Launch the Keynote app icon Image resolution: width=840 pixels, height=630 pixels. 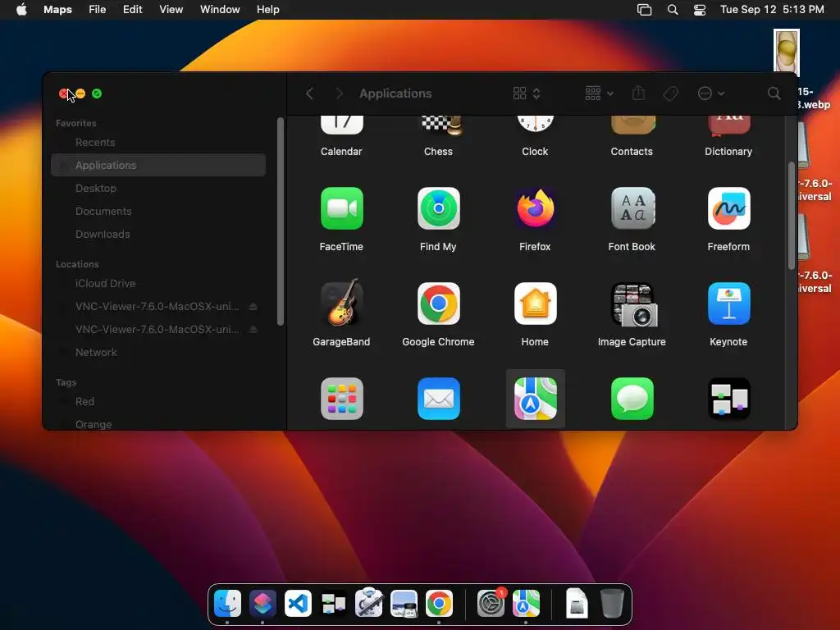pos(728,304)
